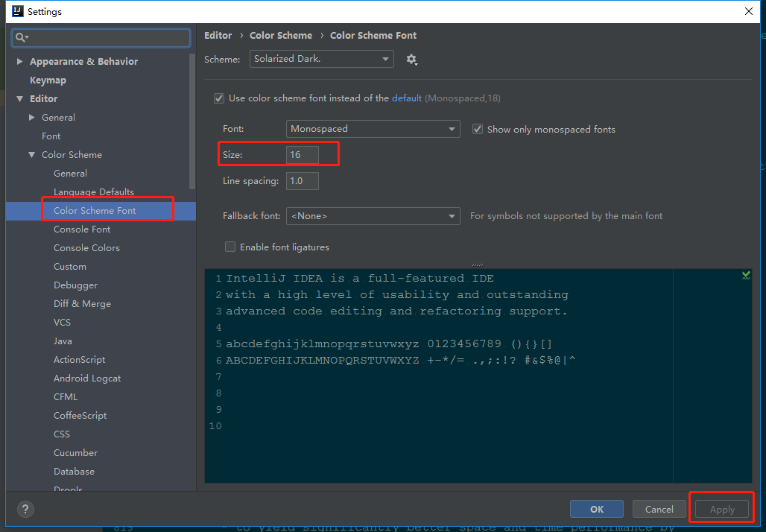Select CFML color scheme item
The image size is (766, 532).
(x=66, y=396)
